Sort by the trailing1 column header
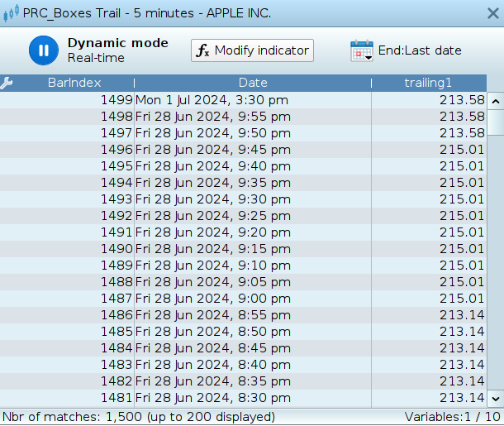The image size is (504, 426). point(428,83)
